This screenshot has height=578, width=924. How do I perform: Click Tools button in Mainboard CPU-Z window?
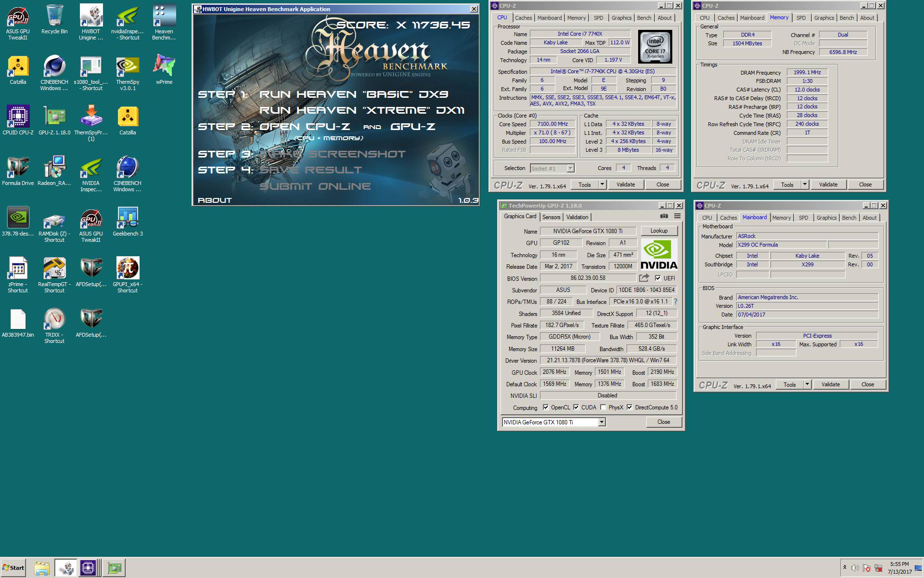pyautogui.click(x=789, y=384)
